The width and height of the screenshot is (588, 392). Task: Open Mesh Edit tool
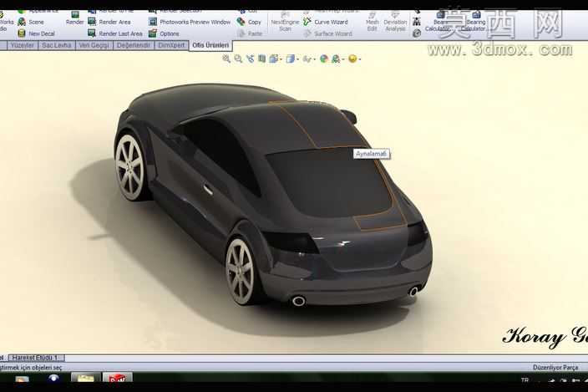(x=372, y=22)
